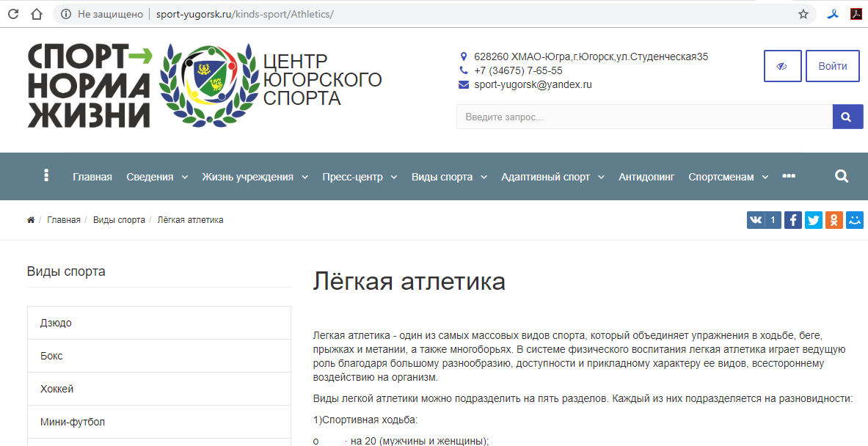This screenshot has height=446, width=868.
Task: Open 'Жизнь учреждения' menu item
Action: point(247,177)
